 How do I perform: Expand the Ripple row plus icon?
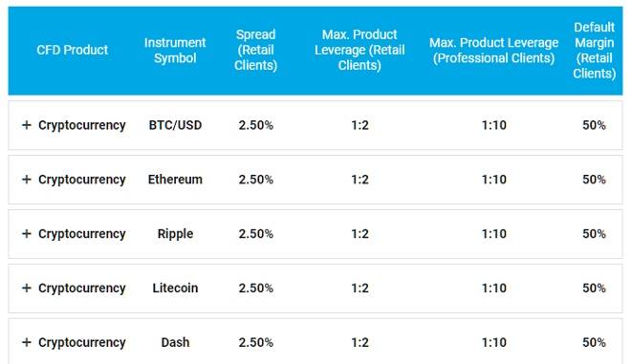(x=27, y=234)
